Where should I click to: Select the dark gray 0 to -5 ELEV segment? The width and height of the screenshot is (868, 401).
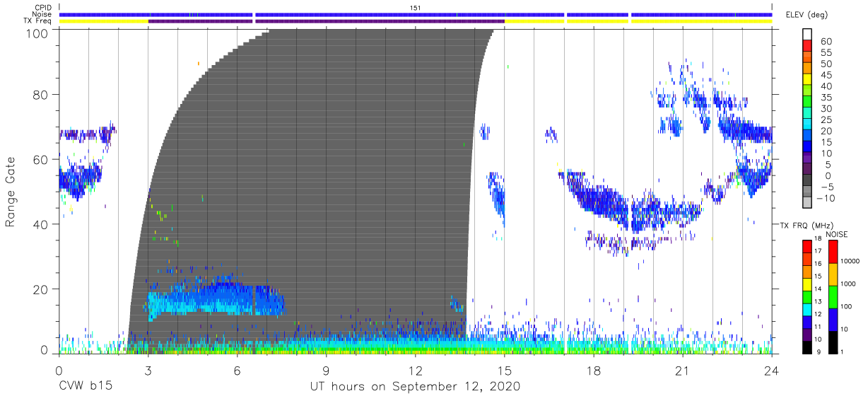(x=807, y=180)
